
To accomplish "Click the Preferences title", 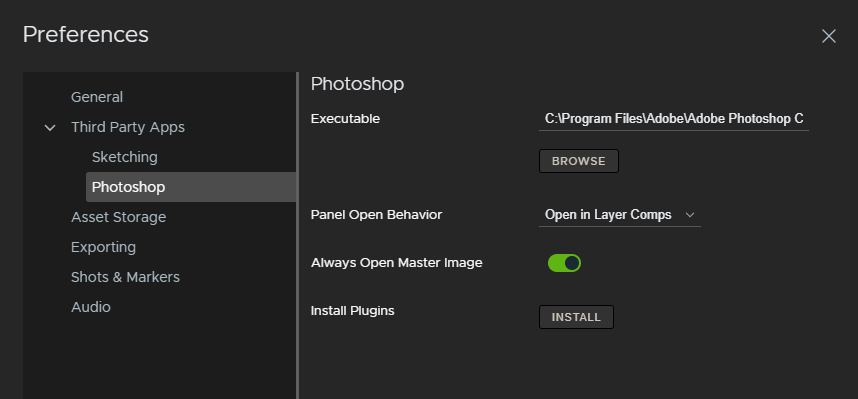I will coord(85,34).
